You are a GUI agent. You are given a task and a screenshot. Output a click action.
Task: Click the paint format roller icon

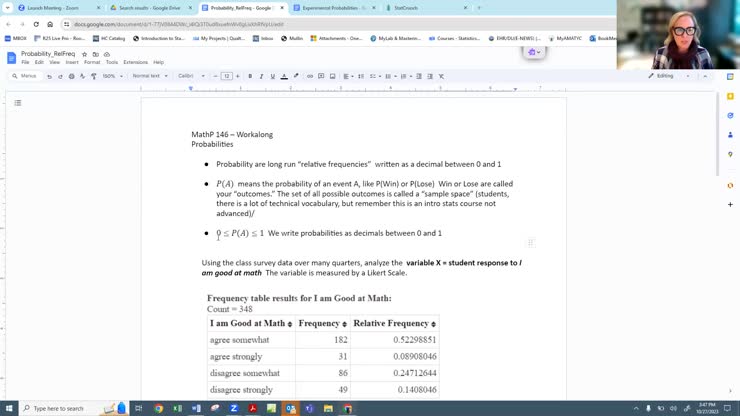point(94,76)
